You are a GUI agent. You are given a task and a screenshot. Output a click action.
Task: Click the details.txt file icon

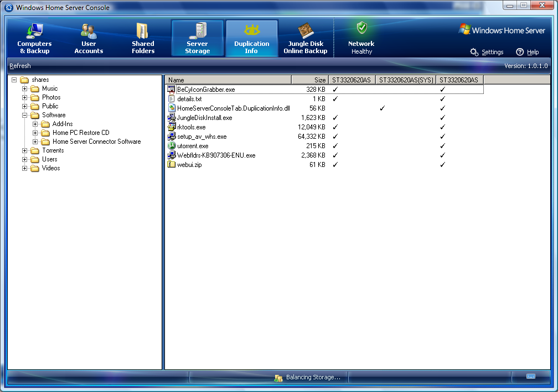tap(172, 99)
